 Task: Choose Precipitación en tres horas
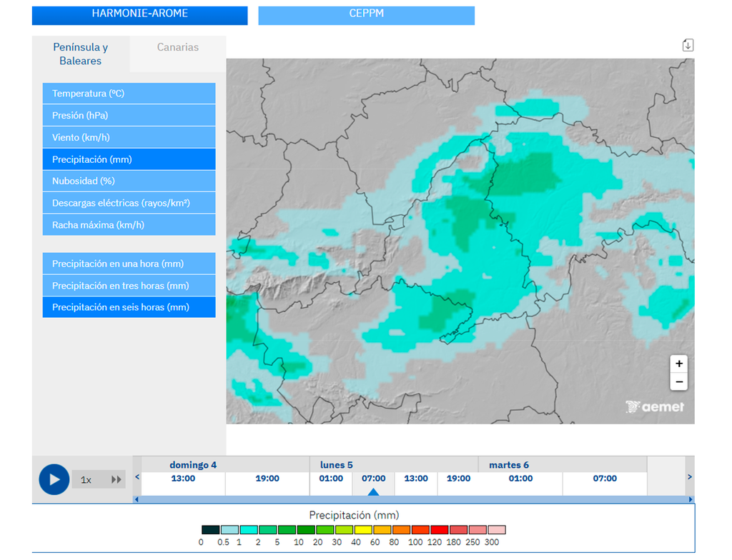129,286
